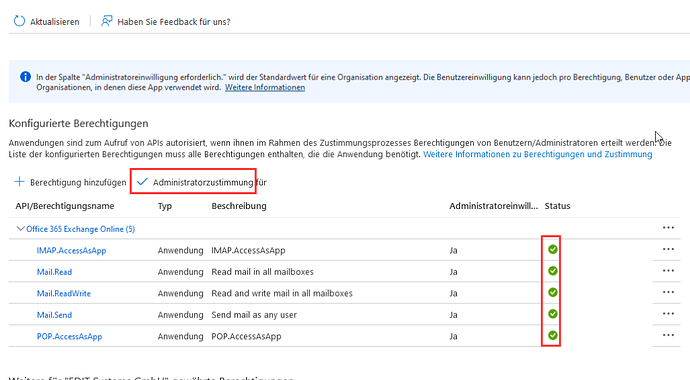
Task: Click Aktualisieren button text
Action: tap(55, 22)
